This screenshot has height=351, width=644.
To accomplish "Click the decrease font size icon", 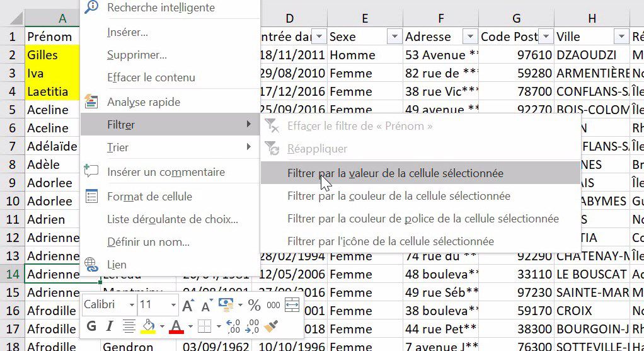I will pyautogui.click(x=206, y=306).
